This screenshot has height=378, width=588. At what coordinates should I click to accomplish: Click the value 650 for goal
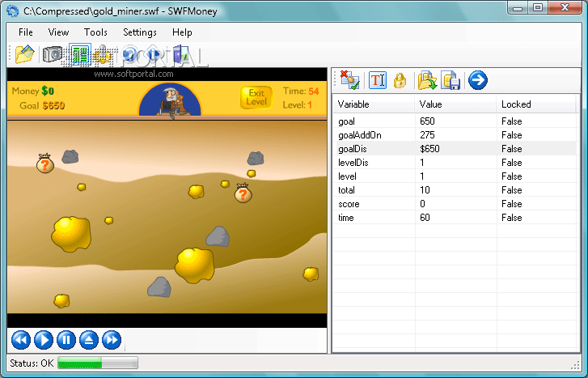(427, 121)
